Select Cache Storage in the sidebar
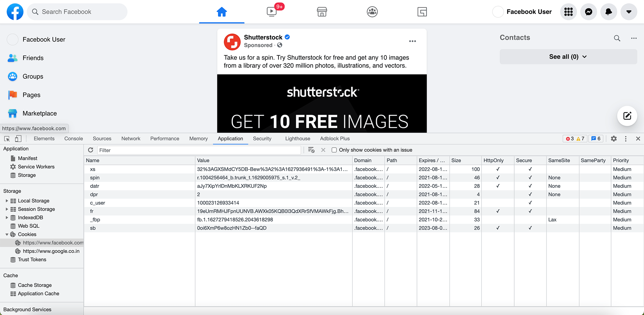Screen dimensions: 644x315 [x=35, y=285]
